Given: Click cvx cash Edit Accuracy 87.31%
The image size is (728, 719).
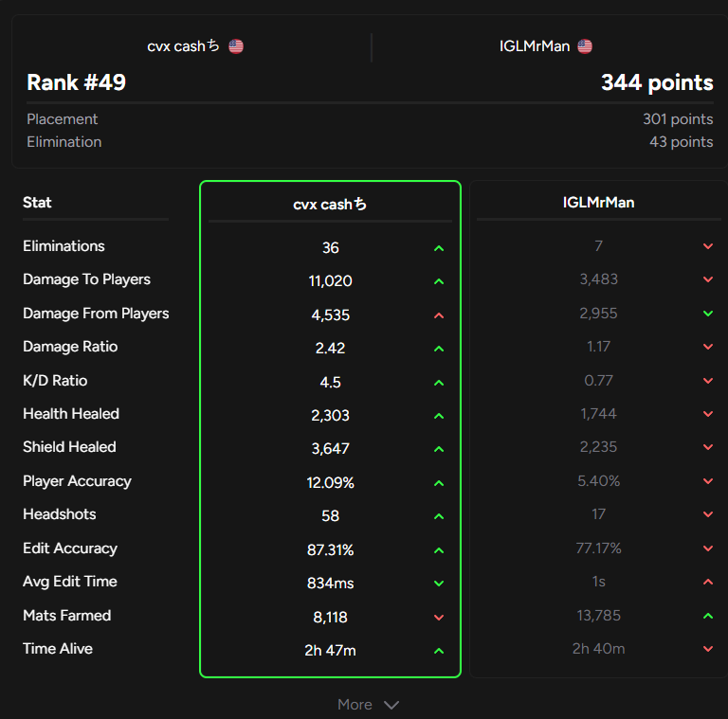Looking at the screenshot, I should click(330, 550).
